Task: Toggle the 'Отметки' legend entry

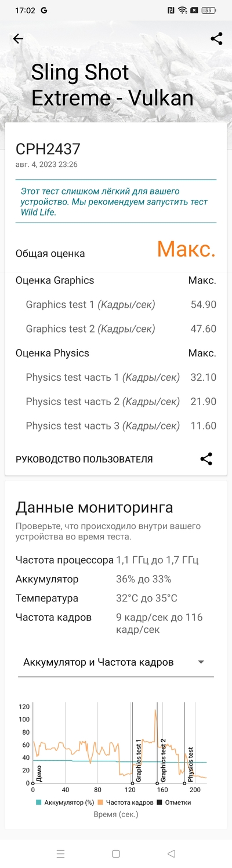Action: click(175, 803)
